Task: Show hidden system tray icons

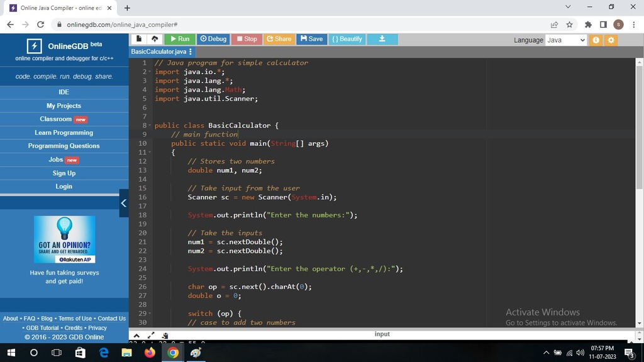Action: (546, 353)
